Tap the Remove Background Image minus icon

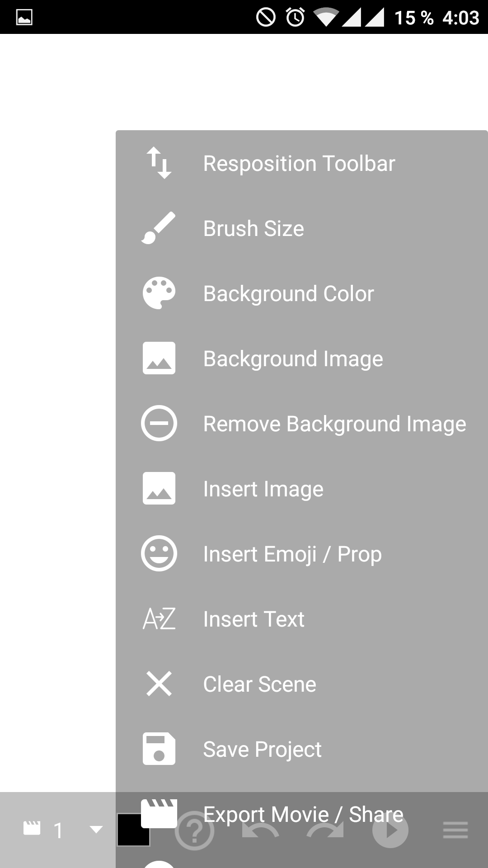point(159,424)
